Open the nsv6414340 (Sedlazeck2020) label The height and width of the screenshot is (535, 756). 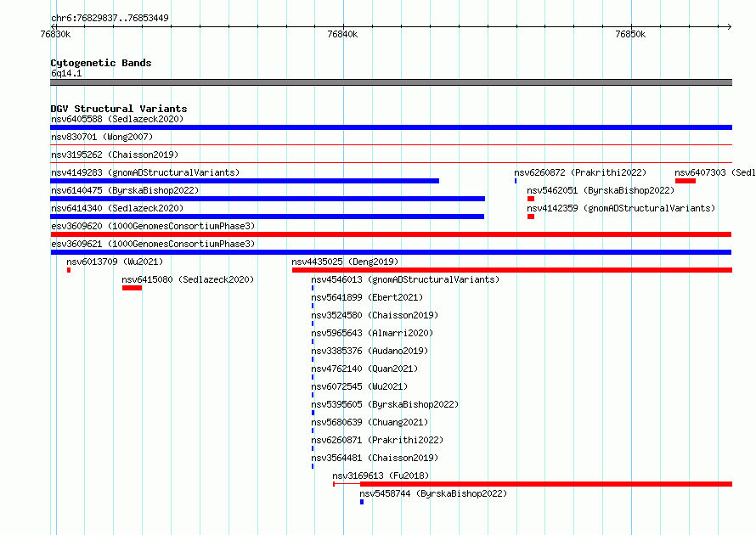pyautogui.click(x=117, y=208)
